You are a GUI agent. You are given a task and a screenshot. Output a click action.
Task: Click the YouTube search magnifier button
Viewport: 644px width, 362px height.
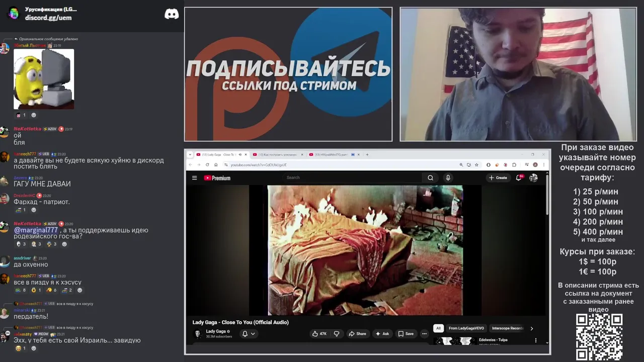tap(430, 177)
